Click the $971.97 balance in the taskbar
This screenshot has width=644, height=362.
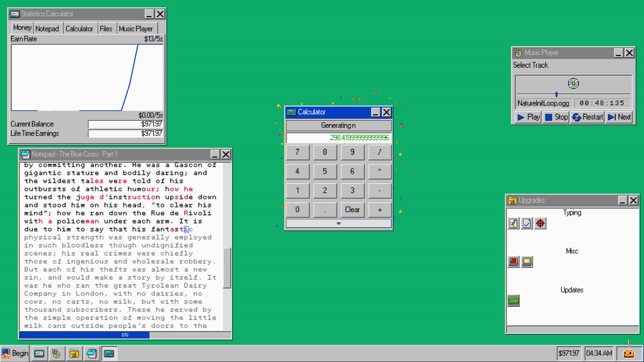click(x=569, y=353)
